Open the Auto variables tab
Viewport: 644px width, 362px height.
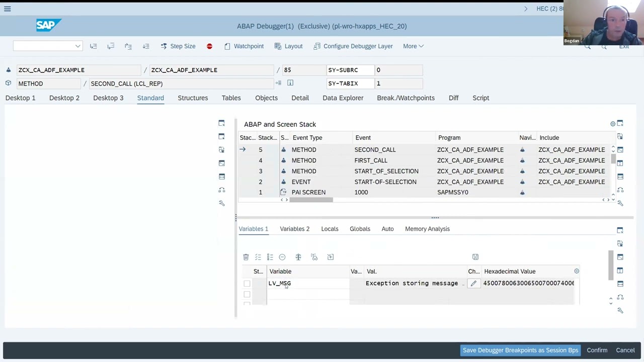click(387, 229)
